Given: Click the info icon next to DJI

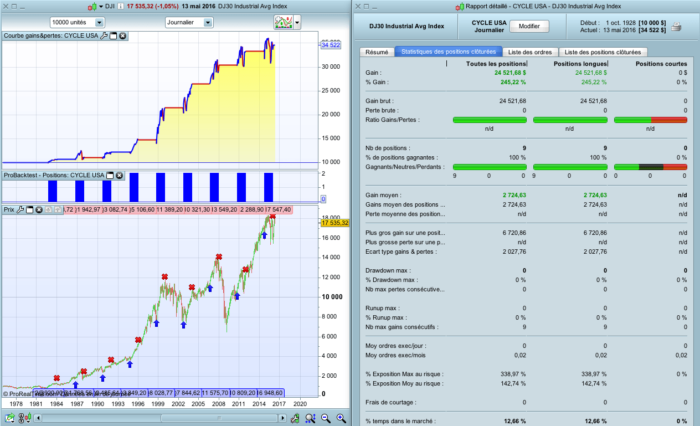Looking at the screenshot, I should pyautogui.click(x=120, y=6).
